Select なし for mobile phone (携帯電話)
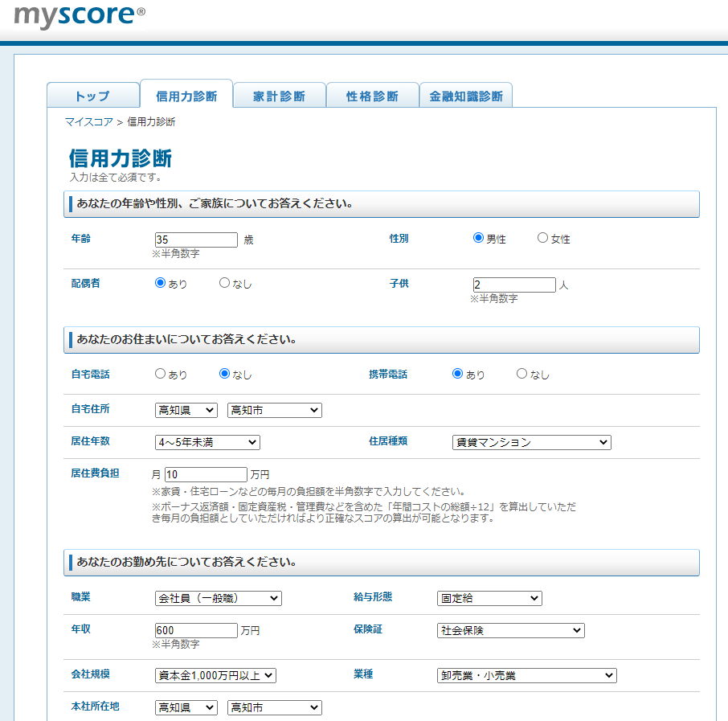This screenshot has height=721, width=728. [x=522, y=374]
